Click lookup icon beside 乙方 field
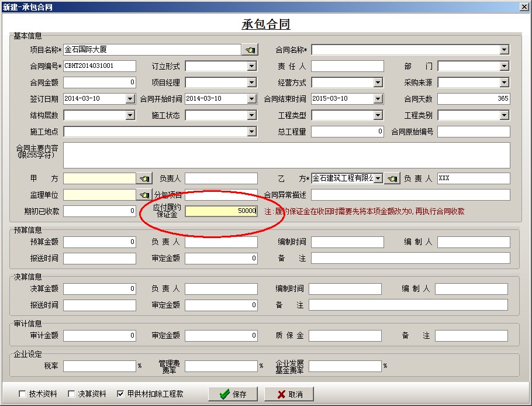This screenshot has width=532, height=406. (392, 178)
